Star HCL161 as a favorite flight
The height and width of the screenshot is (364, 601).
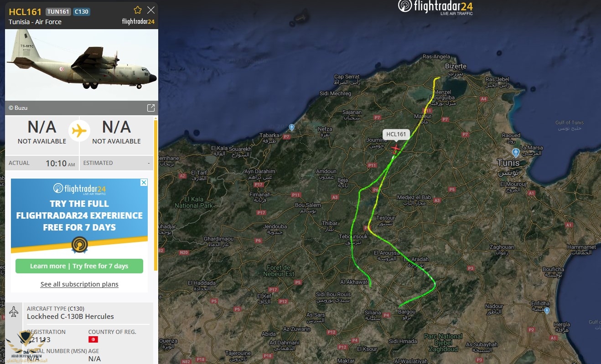tap(138, 10)
